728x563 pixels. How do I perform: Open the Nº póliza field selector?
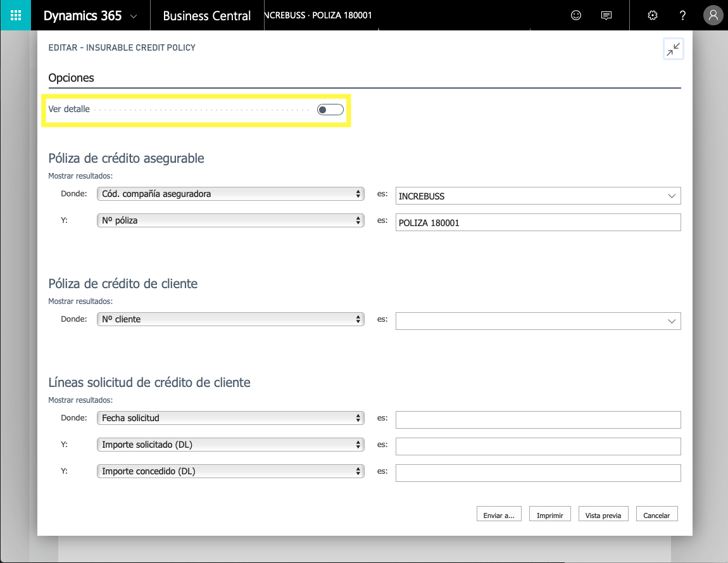(230, 220)
